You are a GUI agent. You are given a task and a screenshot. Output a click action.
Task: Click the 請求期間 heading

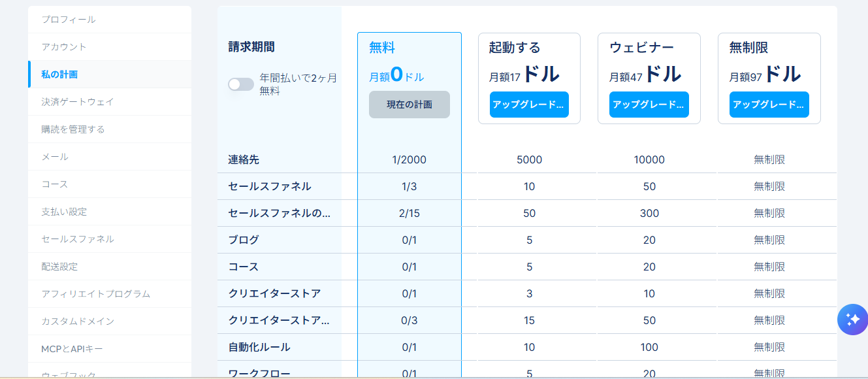251,46
